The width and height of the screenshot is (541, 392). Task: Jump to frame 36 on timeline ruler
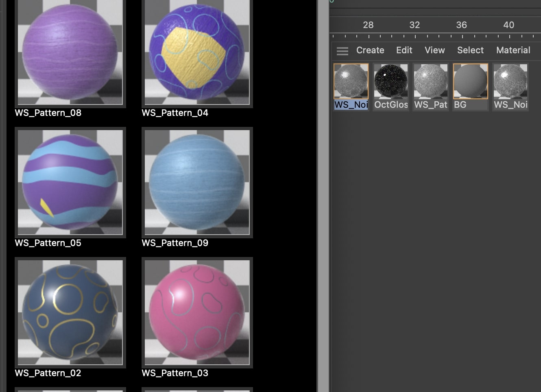coord(461,25)
